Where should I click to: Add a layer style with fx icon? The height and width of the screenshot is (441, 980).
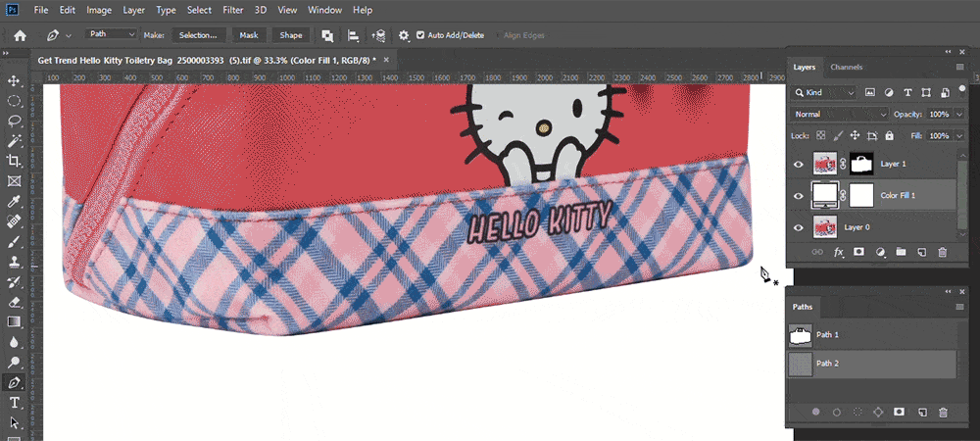click(838, 253)
